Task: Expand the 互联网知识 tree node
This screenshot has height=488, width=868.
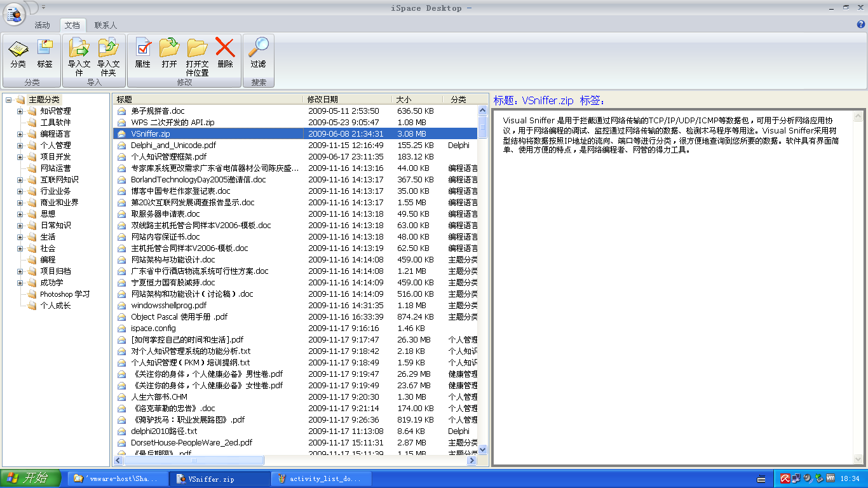Action: pos(20,180)
